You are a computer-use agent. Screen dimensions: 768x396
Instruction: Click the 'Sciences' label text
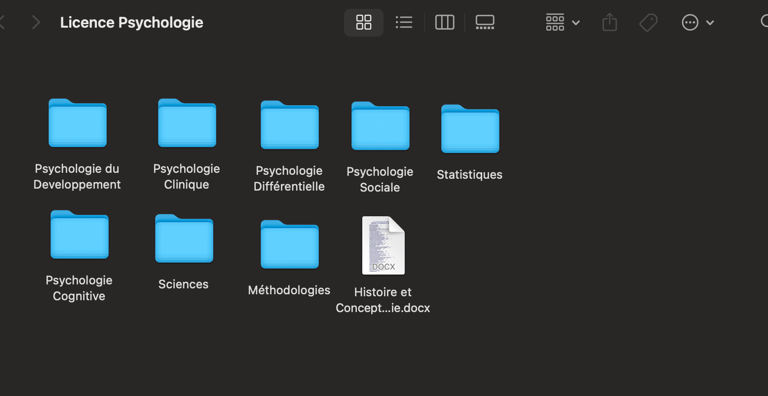point(183,284)
